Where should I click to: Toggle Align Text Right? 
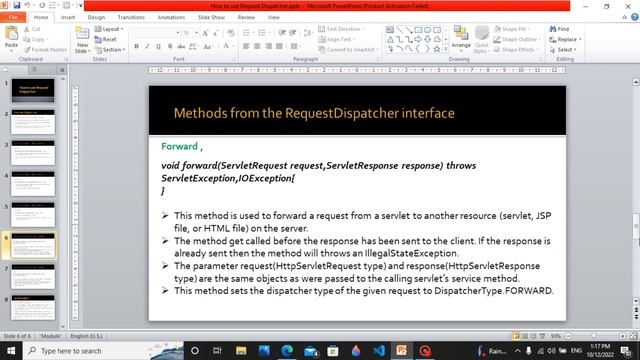tap(268, 47)
